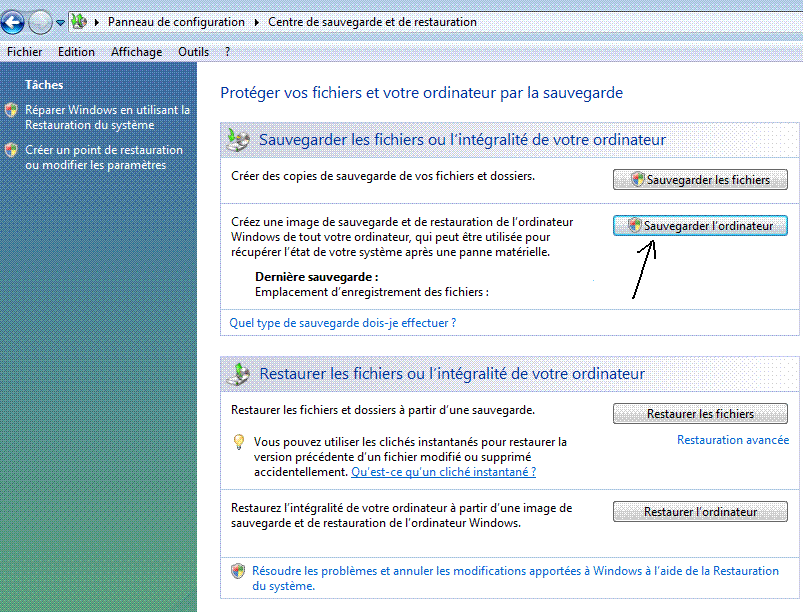The image size is (803, 612).
Task: Click the Tâches heading in sidebar
Action: (x=44, y=85)
